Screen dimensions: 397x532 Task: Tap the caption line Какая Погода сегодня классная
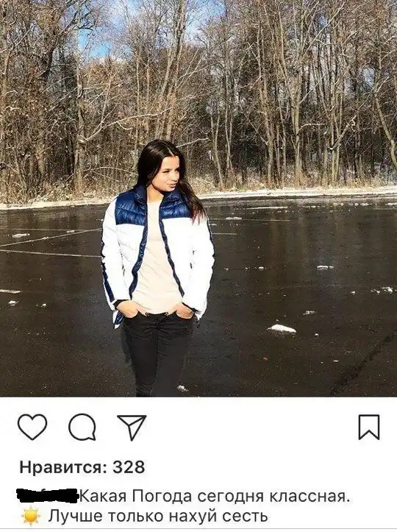[215, 497]
